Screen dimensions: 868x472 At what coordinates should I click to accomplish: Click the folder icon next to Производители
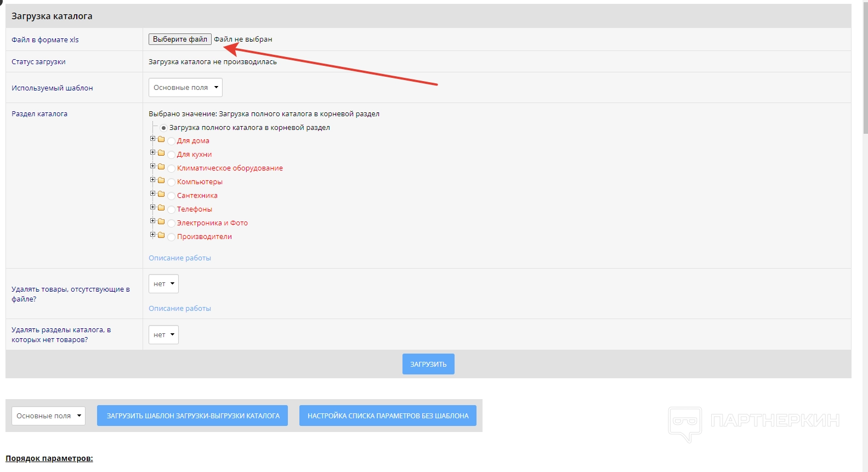click(x=161, y=235)
